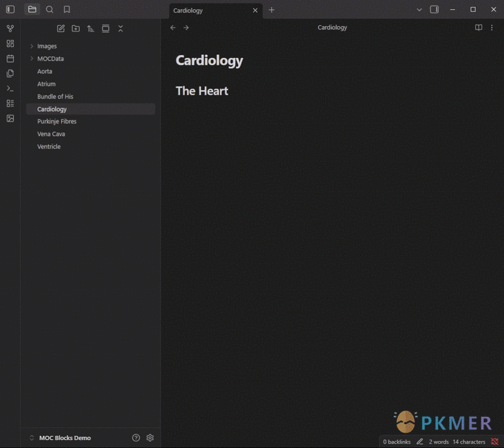Image resolution: width=504 pixels, height=448 pixels.
Task: Open Obsidian help
Action: point(136,438)
